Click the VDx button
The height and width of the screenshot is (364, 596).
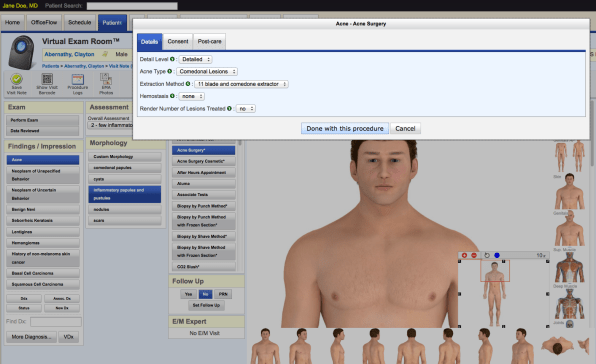pyautogui.click(x=69, y=337)
